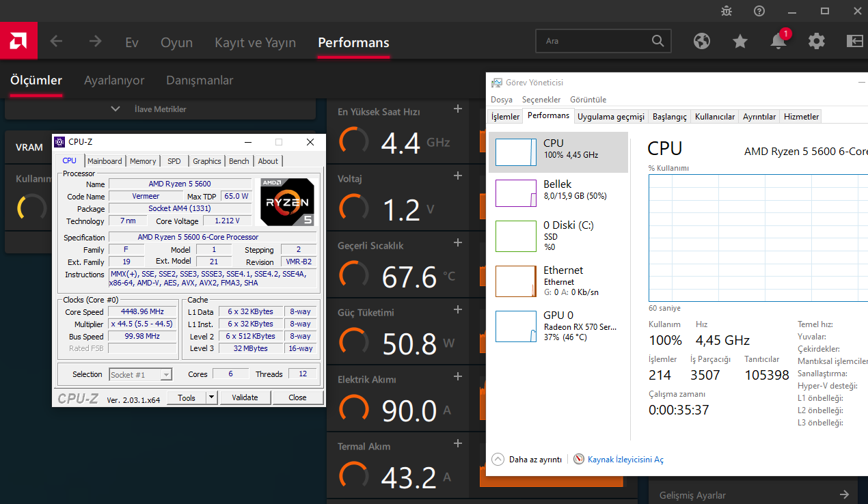The height and width of the screenshot is (504, 868).
Task: Go back with the left arrow
Action: point(56,42)
